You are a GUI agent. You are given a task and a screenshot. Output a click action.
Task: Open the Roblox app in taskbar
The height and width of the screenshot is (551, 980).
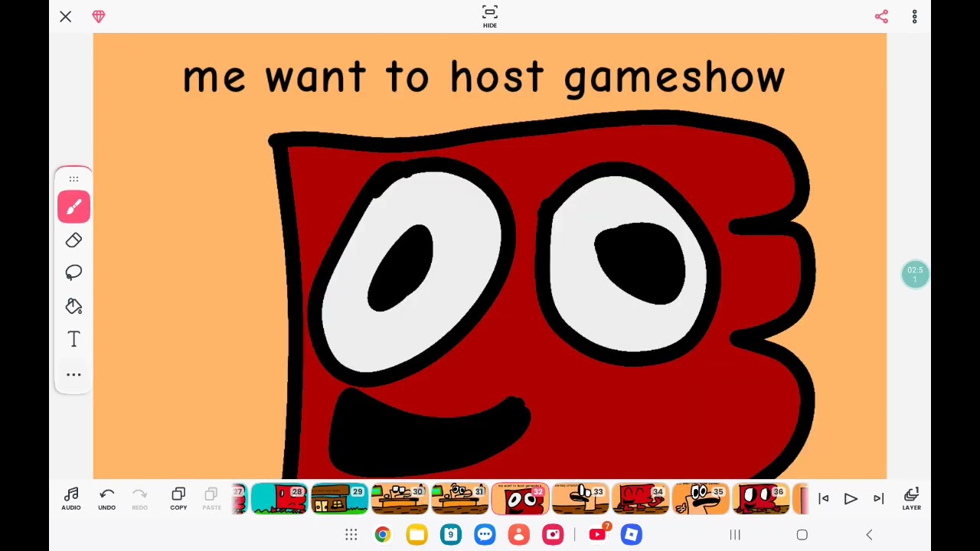coord(632,534)
